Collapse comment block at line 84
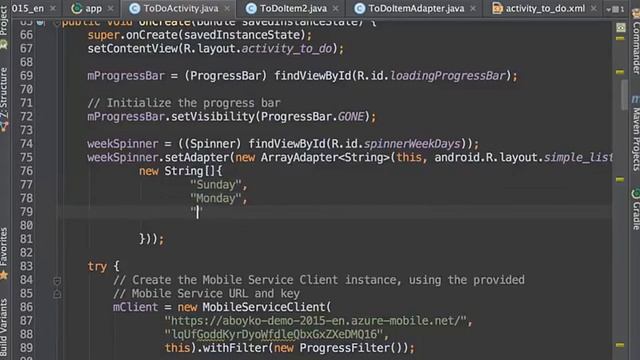 57,281
